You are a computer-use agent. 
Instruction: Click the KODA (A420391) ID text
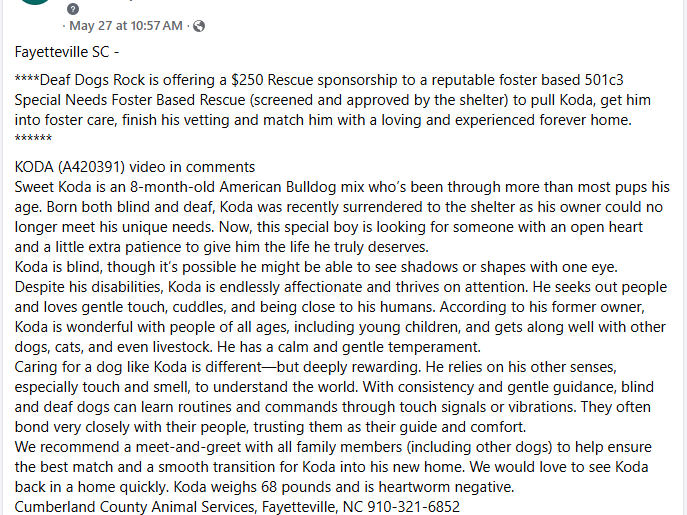pos(70,167)
